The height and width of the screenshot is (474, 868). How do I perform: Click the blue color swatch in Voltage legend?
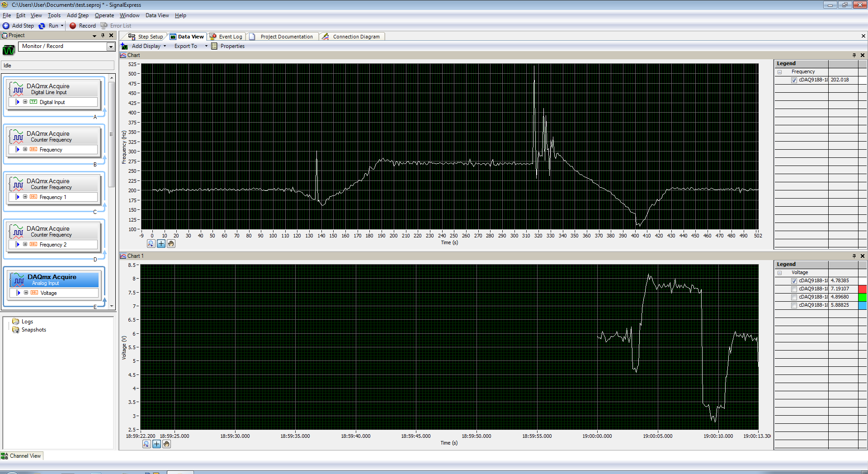tap(863, 305)
